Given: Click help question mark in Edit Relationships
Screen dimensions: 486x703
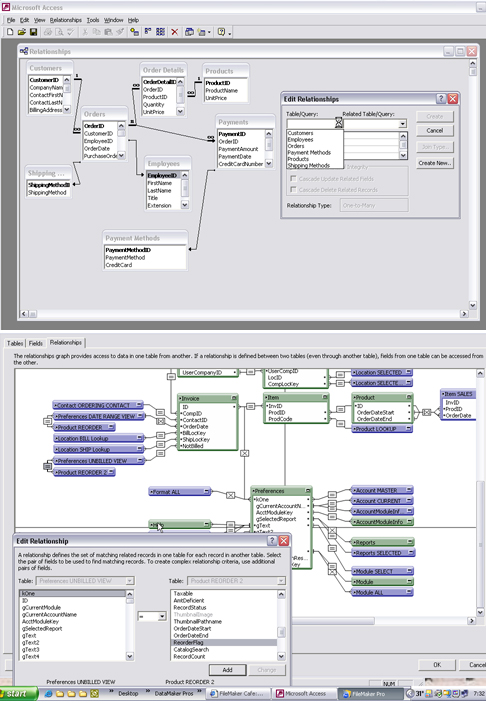Looking at the screenshot, I should [x=441, y=99].
